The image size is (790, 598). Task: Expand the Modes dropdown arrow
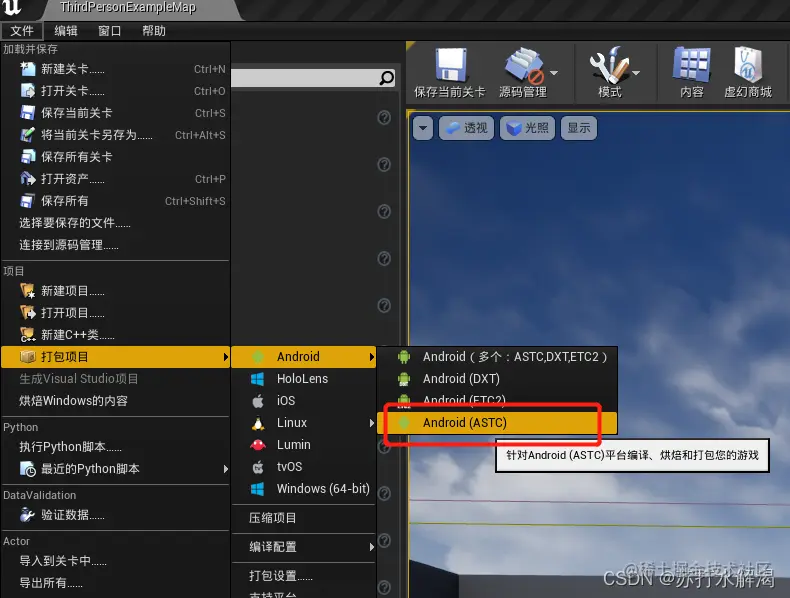[x=636, y=73]
